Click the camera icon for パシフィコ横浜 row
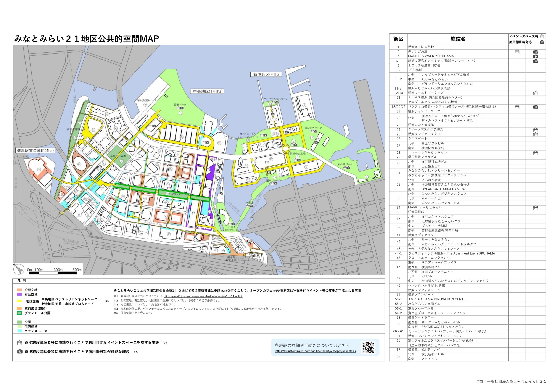This screenshot has height=392, width=554. (535, 107)
